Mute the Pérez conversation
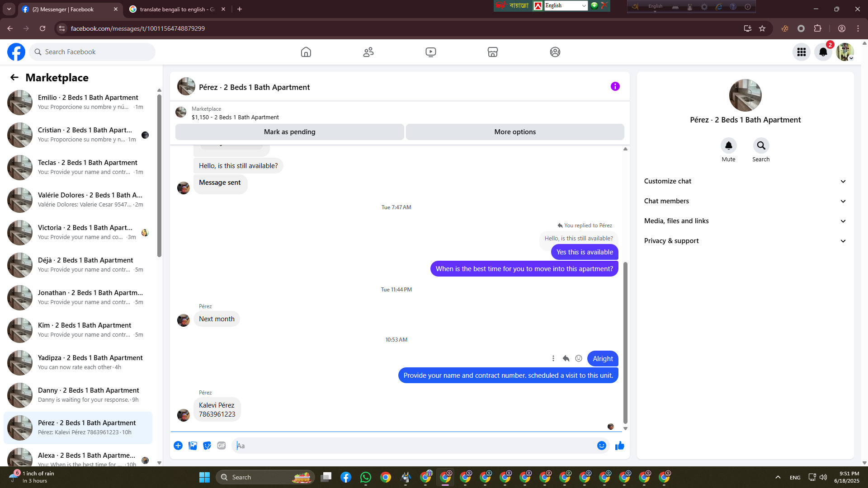This screenshot has height=488, width=868. (x=729, y=145)
